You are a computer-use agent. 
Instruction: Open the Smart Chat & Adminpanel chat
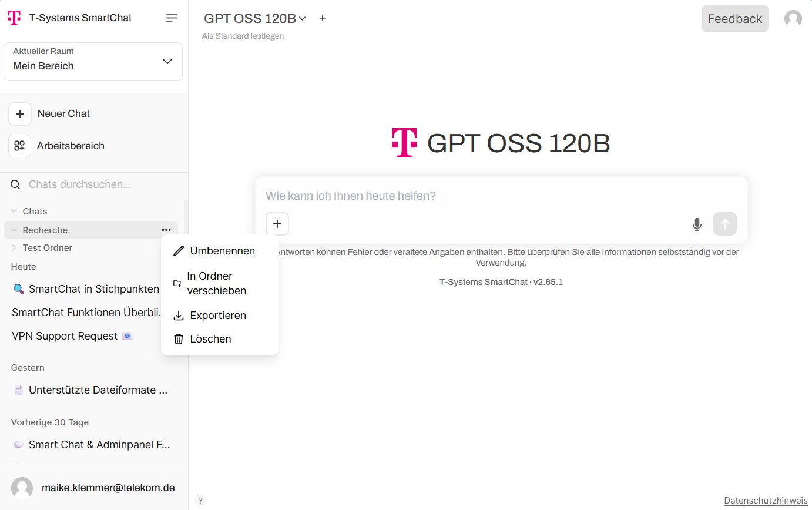click(x=91, y=445)
